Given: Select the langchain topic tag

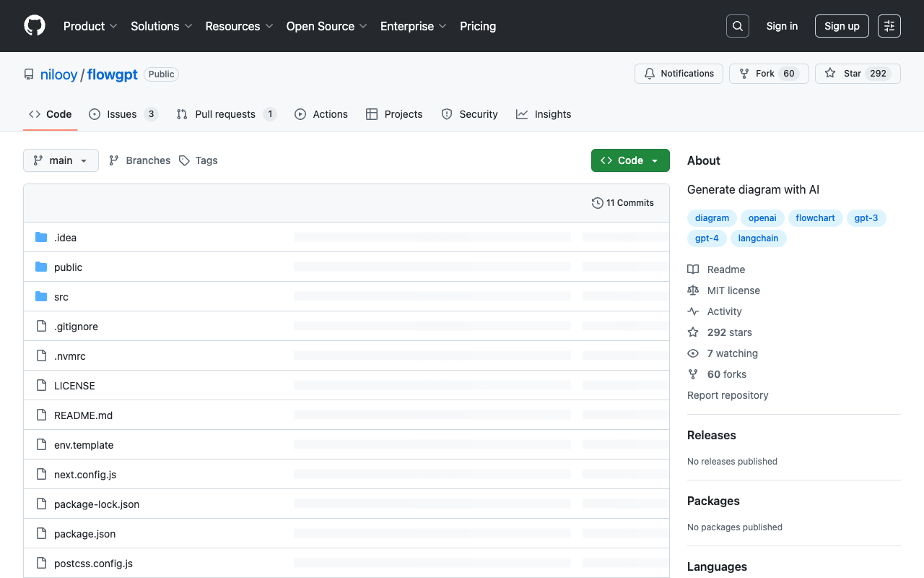Looking at the screenshot, I should point(758,238).
